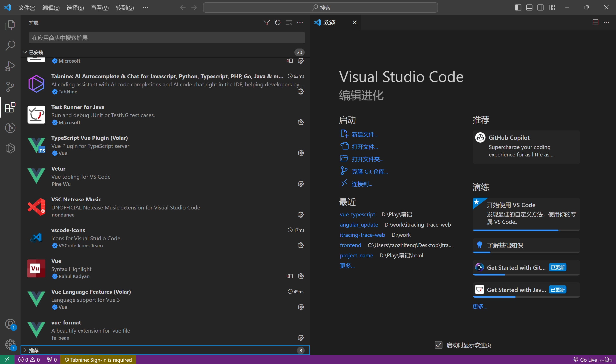
Task: Click the filter extensions funnel icon
Action: pyautogui.click(x=266, y=23)
